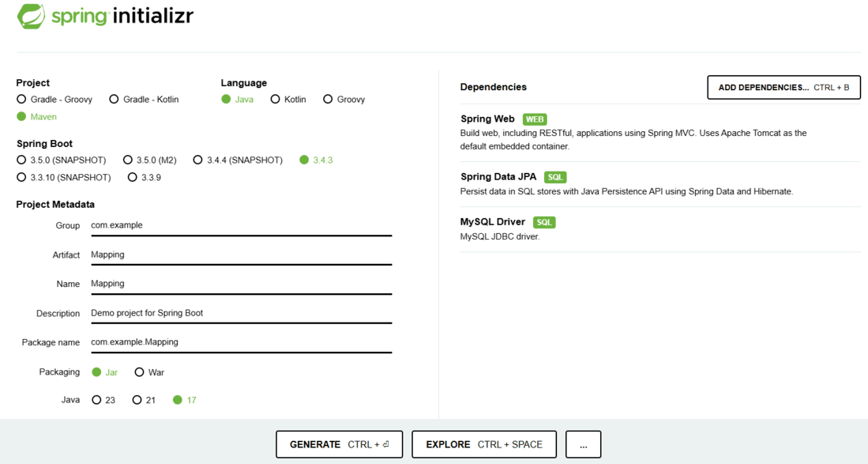Focus the Artifact input field
Viewport: 868px width, 464px height.
242,255
